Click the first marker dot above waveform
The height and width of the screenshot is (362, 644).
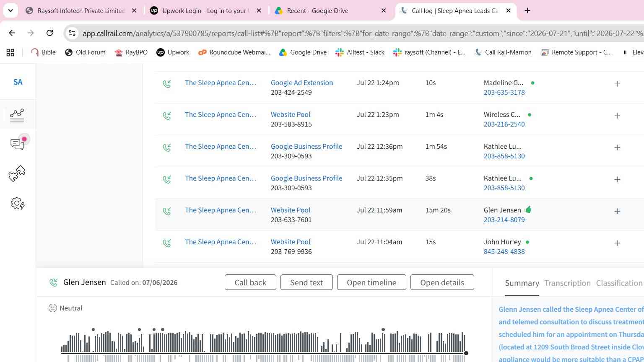point(93,330)
